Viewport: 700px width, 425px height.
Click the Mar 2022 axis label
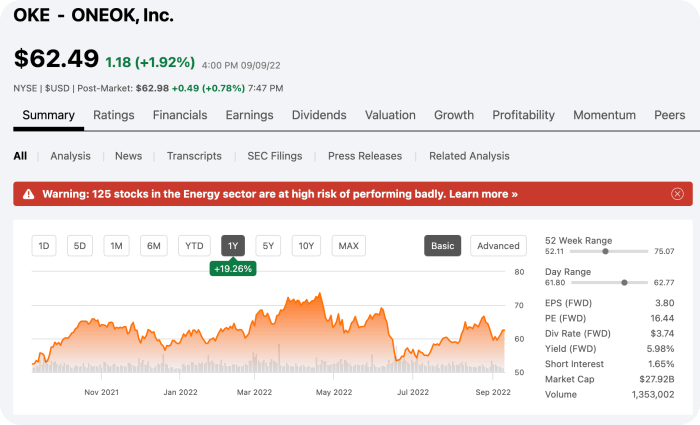[x=254, y=392]
